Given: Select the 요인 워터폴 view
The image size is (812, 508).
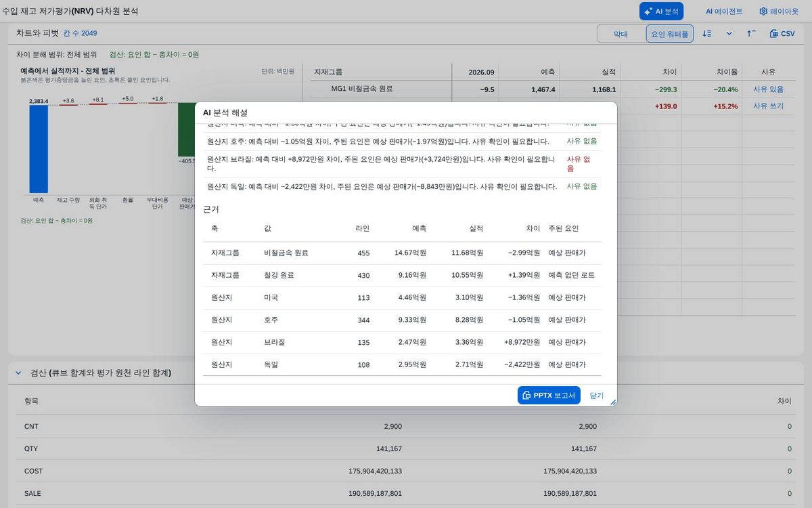Looking at the screenshot, I should coord(670,34).
